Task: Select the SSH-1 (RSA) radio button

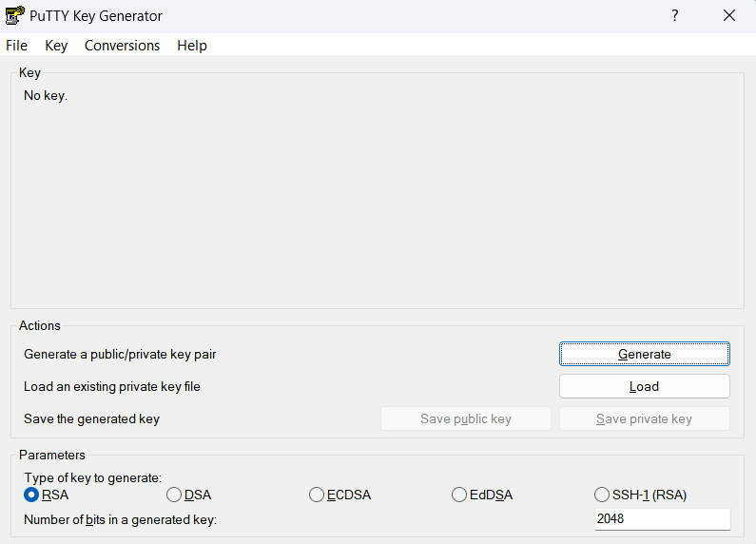Action: pyautogui.click(x=640, y=495)
